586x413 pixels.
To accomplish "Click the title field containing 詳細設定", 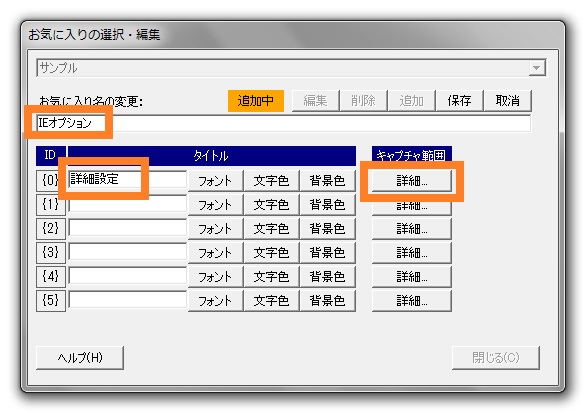I will tap(127, 179).
